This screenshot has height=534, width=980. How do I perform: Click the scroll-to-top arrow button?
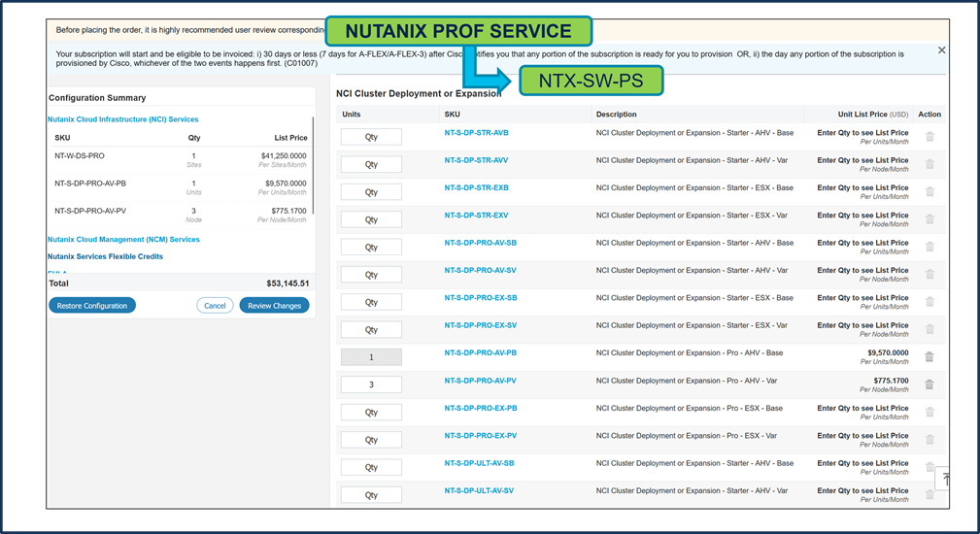point(944,479)
